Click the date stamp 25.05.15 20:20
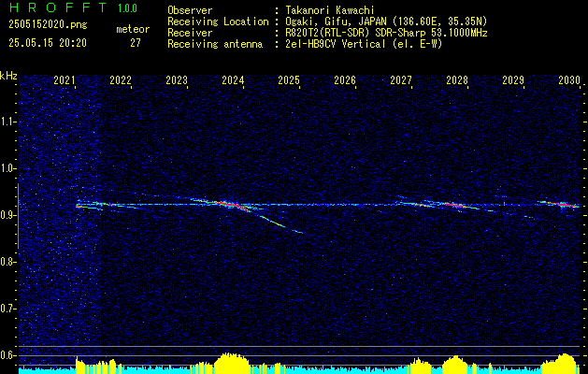 point(48,43)
